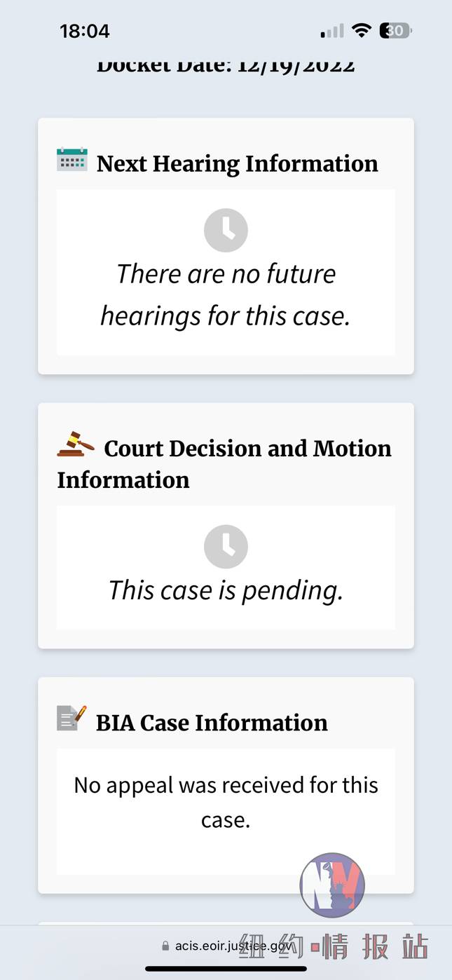Tap the 'There are no future hearings' message
Viewport: 452px width, 980px height.
(226, 294)
